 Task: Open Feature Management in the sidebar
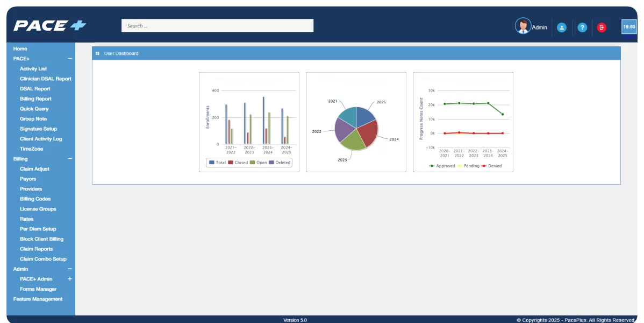pyautogui.click(x=38, y=299)
